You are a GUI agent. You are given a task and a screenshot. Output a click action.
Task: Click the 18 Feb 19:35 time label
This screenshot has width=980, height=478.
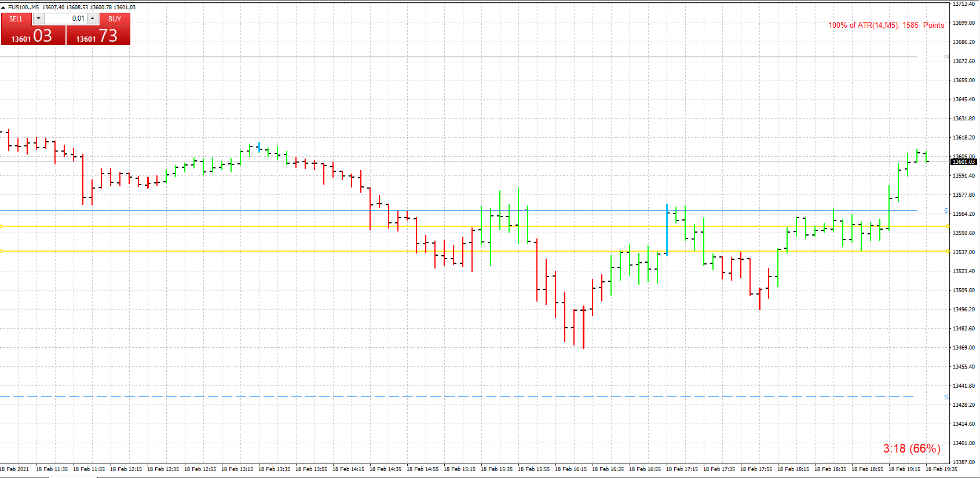coord(941,469)
